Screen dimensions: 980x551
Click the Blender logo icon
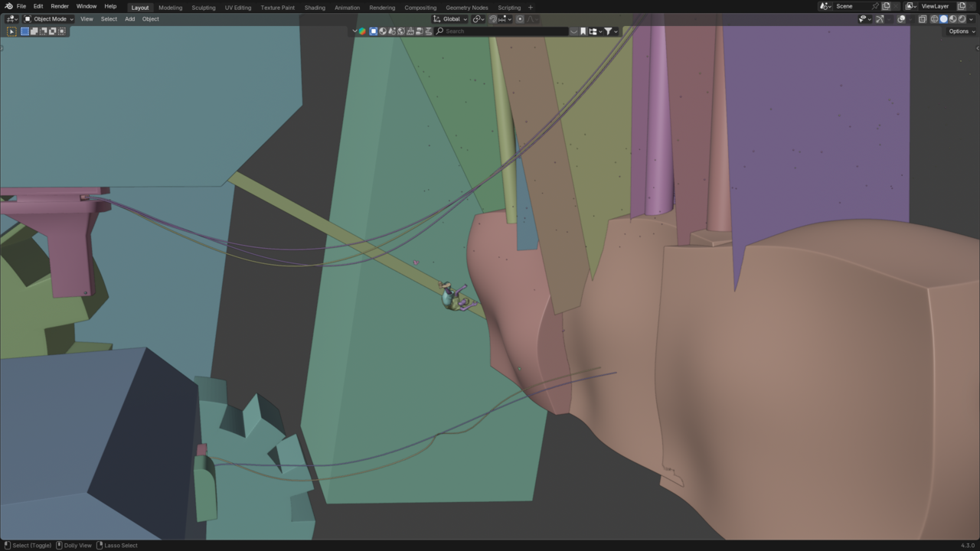8,6
